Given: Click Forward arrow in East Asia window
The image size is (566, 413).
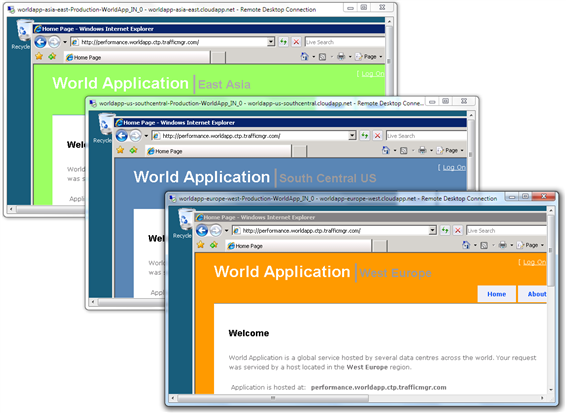Looking at the screenshot, I should point(54,42).
